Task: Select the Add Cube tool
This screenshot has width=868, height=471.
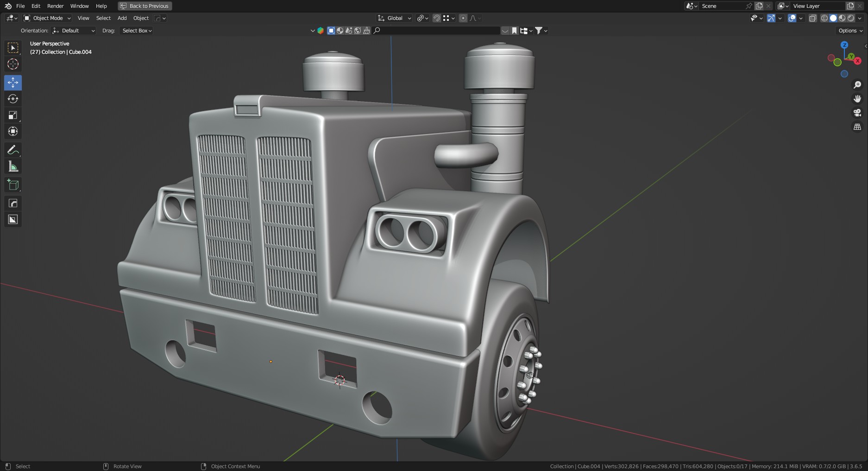Action: pos(13,185)
